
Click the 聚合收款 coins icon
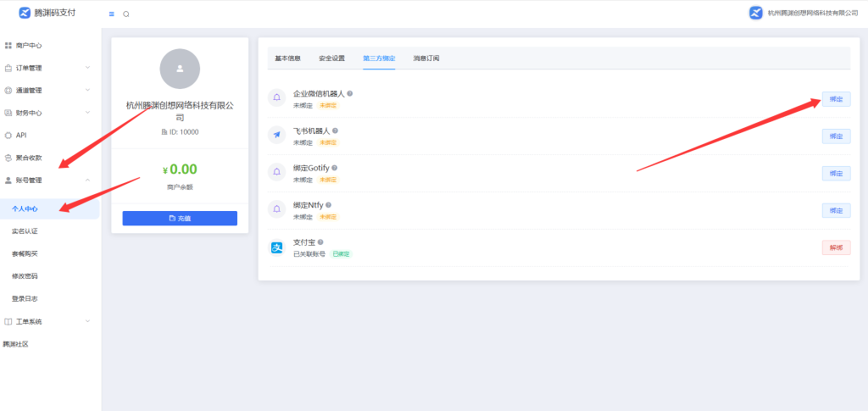[8, 158]
